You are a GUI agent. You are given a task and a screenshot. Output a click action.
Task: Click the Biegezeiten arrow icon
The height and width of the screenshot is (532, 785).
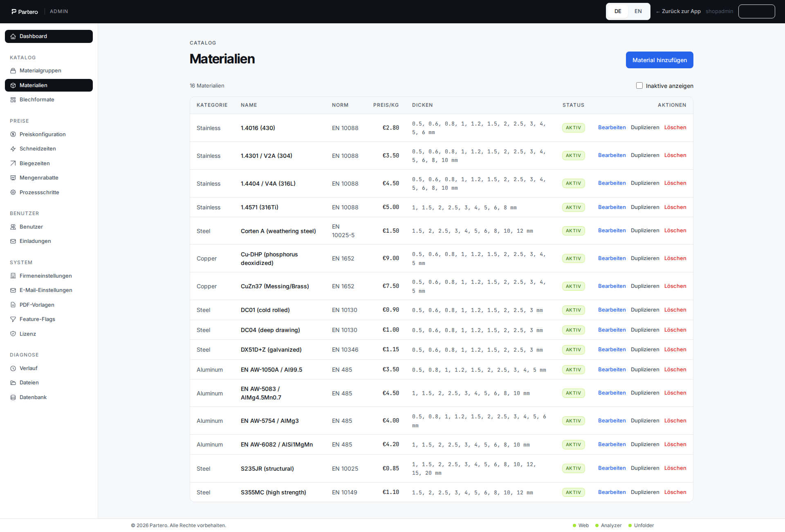13,164
